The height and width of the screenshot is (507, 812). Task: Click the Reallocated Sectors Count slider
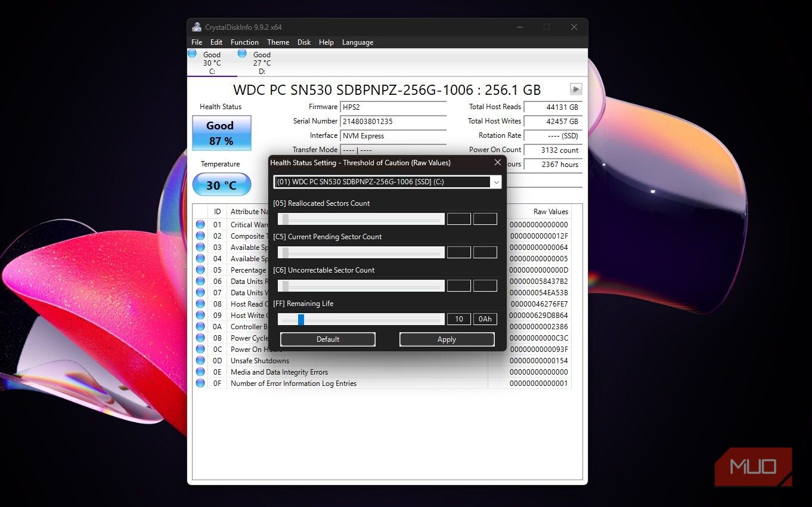coord(361,220)
